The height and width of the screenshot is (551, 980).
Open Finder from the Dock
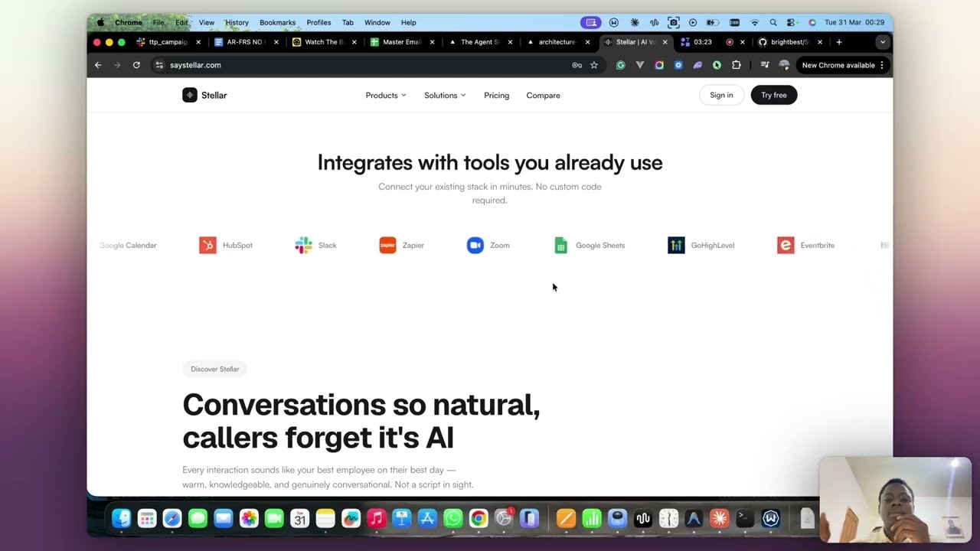(121, 519)
